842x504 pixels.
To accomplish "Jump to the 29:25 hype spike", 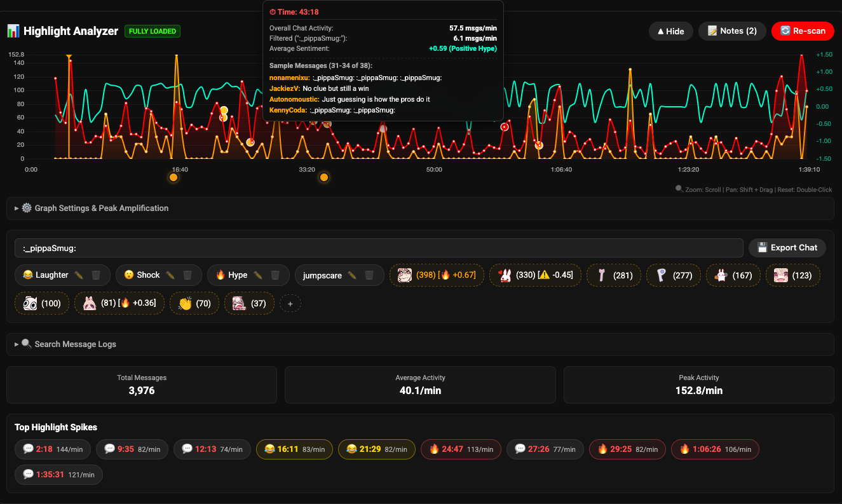I will coord(627,449).
